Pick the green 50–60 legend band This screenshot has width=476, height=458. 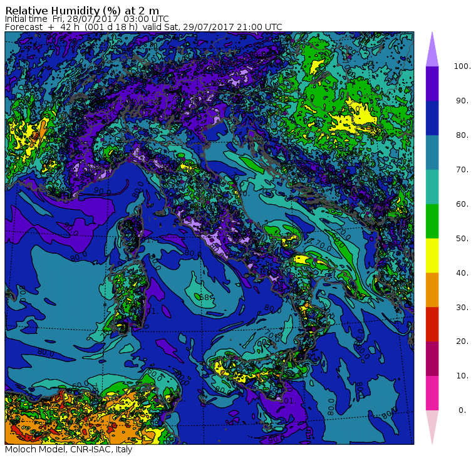(432, 221)
